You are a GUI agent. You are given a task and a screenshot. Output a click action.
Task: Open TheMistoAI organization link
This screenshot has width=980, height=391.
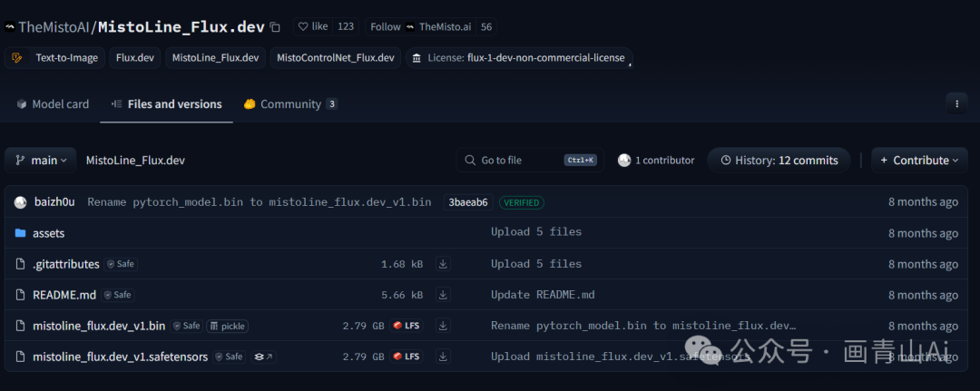[55, 27]
